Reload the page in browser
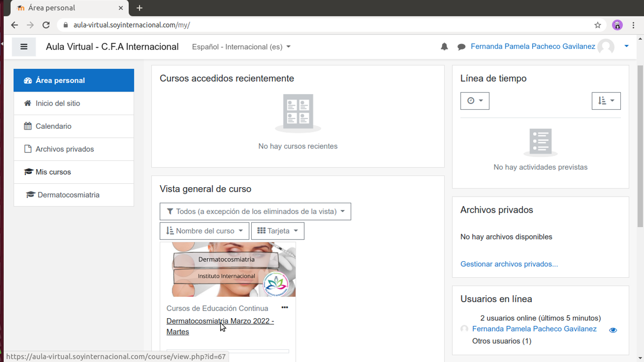This screenshot has height=362, width=644. tap(46, 25)
